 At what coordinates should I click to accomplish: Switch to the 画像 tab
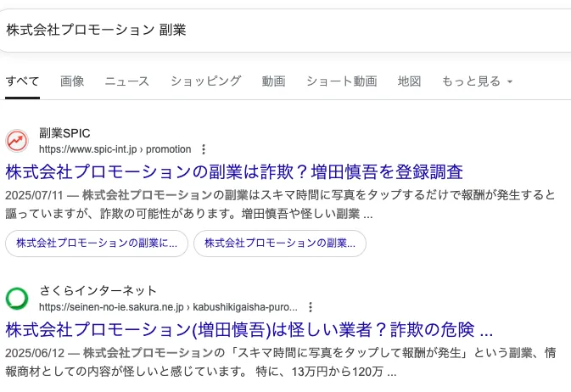coord(72,81)
